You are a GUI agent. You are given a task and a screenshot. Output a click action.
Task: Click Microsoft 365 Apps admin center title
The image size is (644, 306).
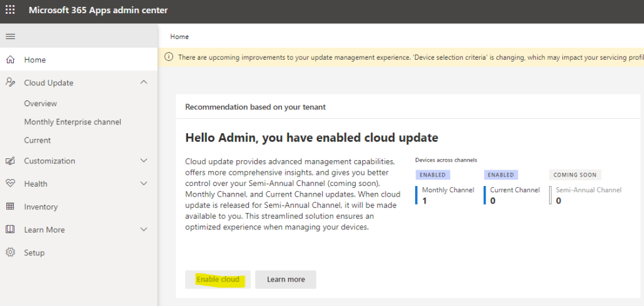pos(98,10)
